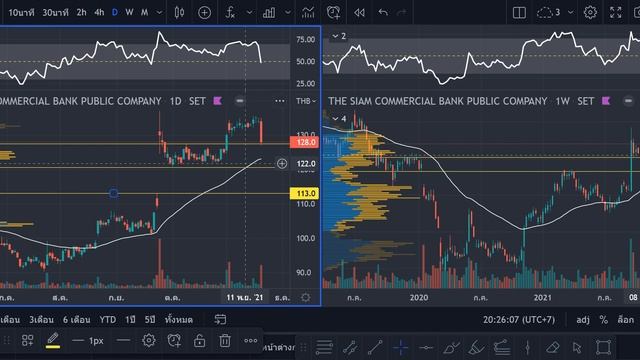Collapse the 1W chart legend with minus button

(x=628, y=101)
